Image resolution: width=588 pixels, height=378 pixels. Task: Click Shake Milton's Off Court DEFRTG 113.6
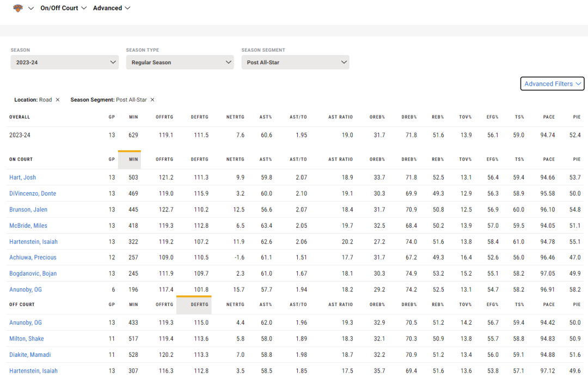201,339
